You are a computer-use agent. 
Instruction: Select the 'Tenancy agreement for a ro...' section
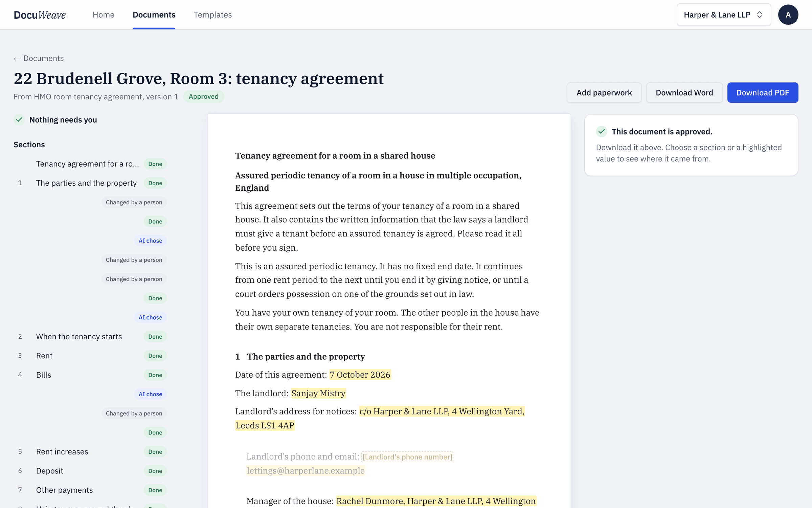(90, 164)
